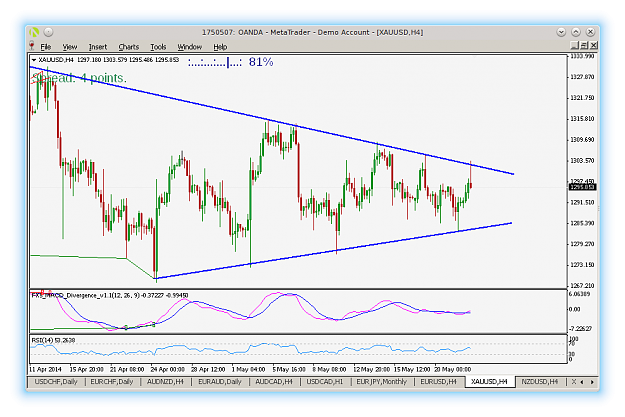Click the RSI(14) indicator label
The image size is (625, 417).
53,340
